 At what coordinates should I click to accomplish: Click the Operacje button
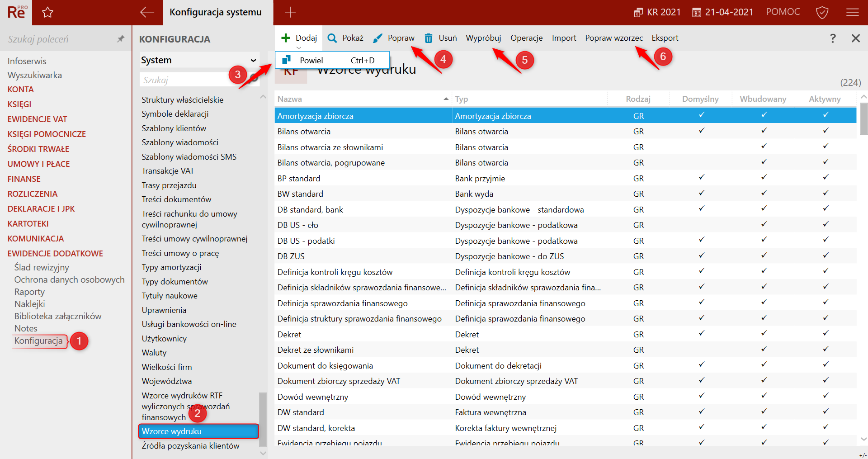coord(526,38)
